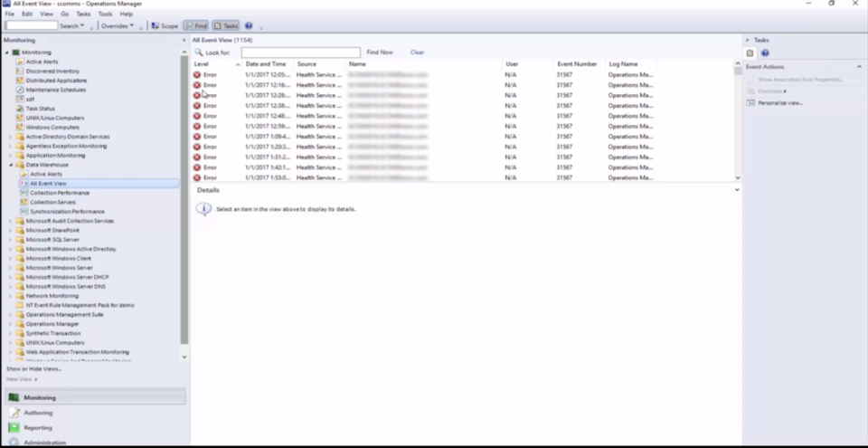Collapse the Monitoring navigation pane chevron
The width and height of the screenshot is (868, 448).
(184, 40)
